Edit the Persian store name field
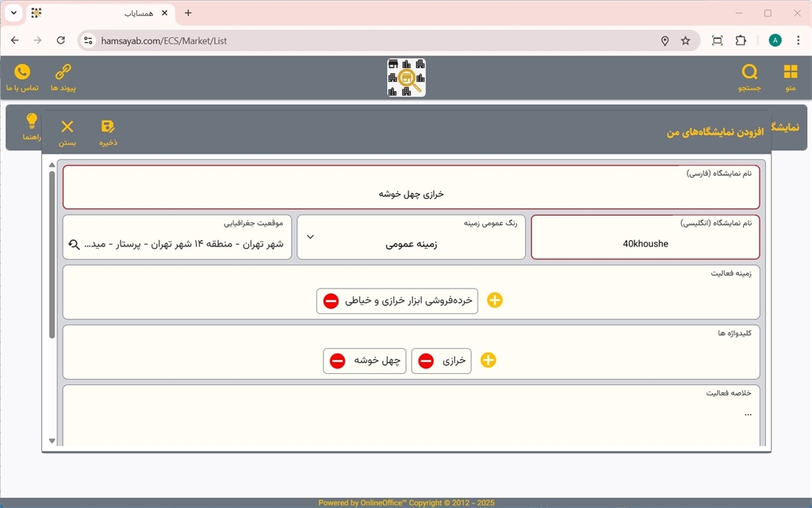This screenshot has width=812, height=508. click(x=411, y=193)
